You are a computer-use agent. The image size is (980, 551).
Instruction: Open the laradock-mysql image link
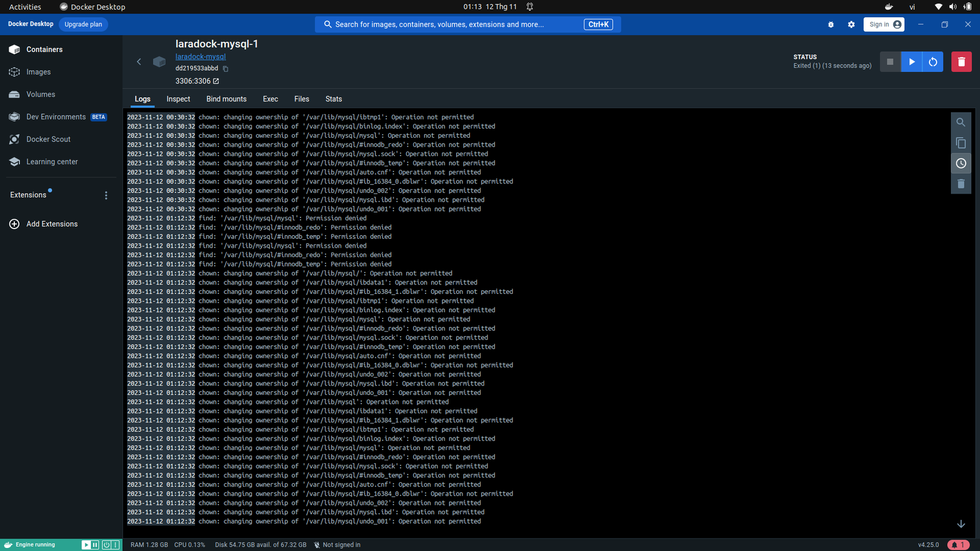pos(200,56)
